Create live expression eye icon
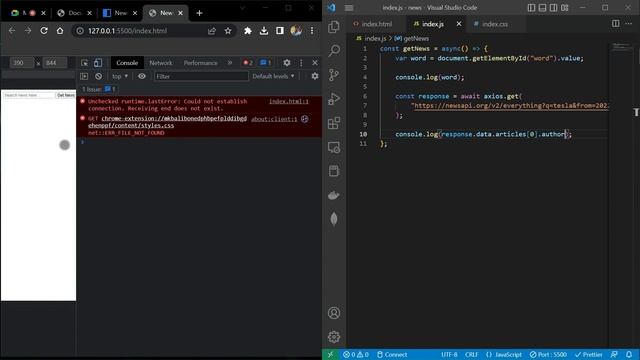640x360 pixels. click(142, 76)
